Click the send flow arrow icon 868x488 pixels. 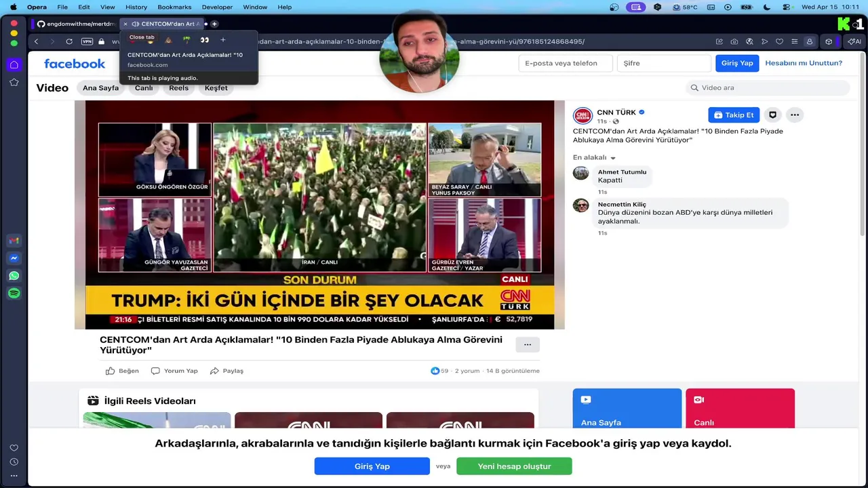pos(764,41)
